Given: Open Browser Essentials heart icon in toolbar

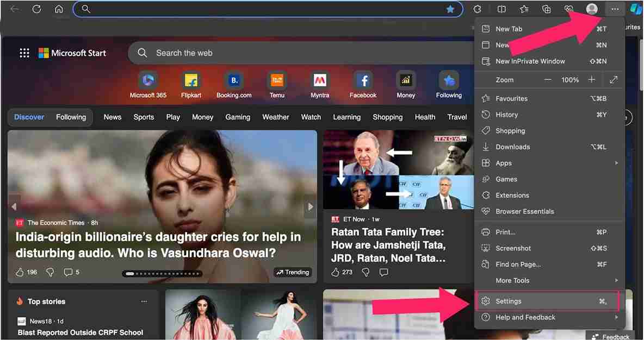Looking at the screenshot, I should pos(568,9).
